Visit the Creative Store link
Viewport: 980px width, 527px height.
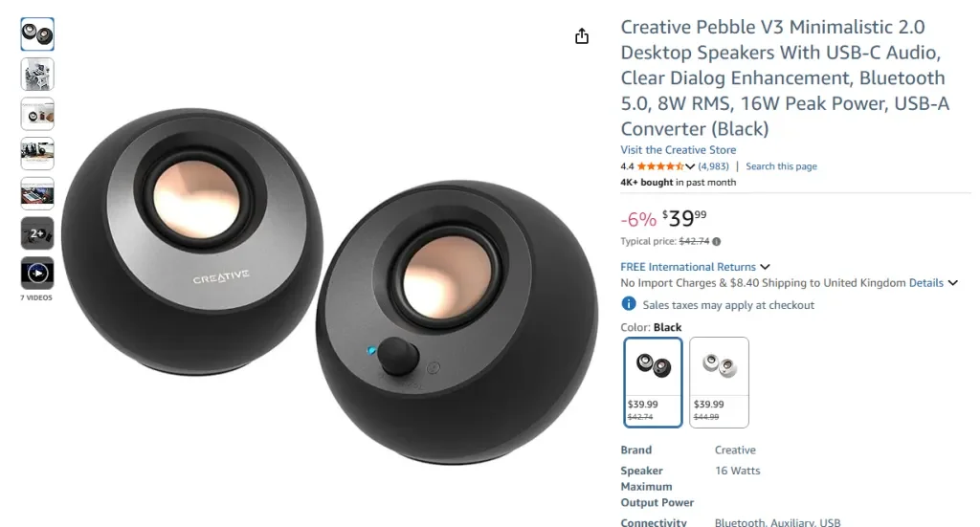tap(679, 150)
